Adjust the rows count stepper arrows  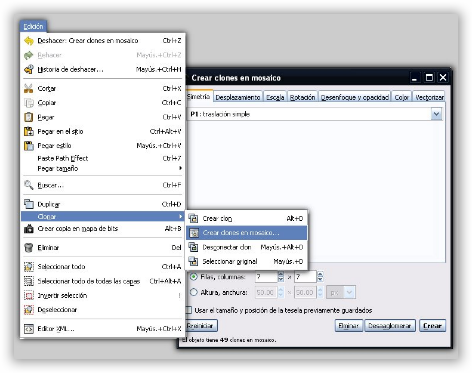[281, 277]
